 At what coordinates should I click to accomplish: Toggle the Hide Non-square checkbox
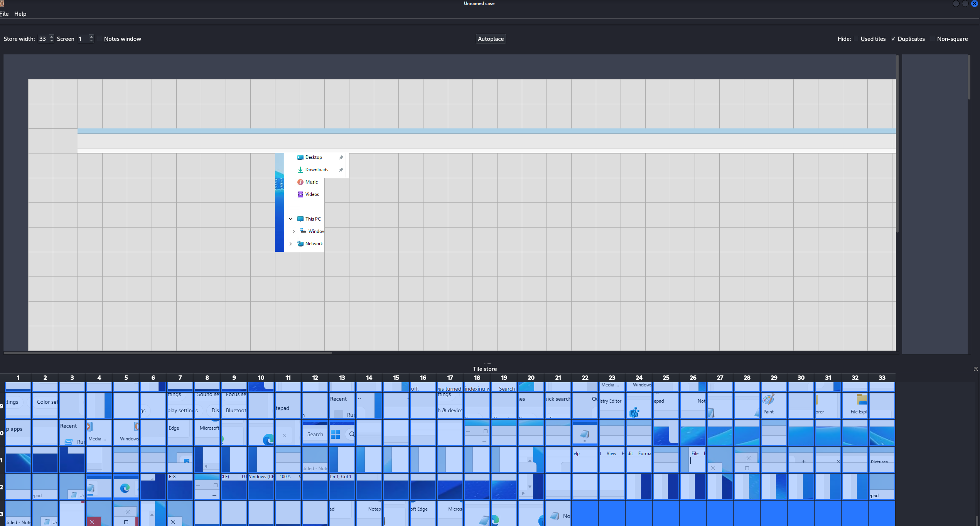pyautogui.click(x=933, y=39)
